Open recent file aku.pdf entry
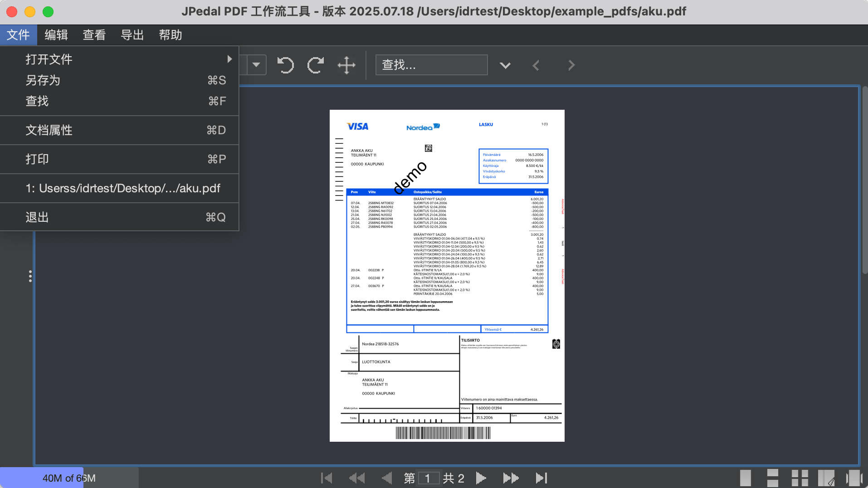 pos(122,188)
